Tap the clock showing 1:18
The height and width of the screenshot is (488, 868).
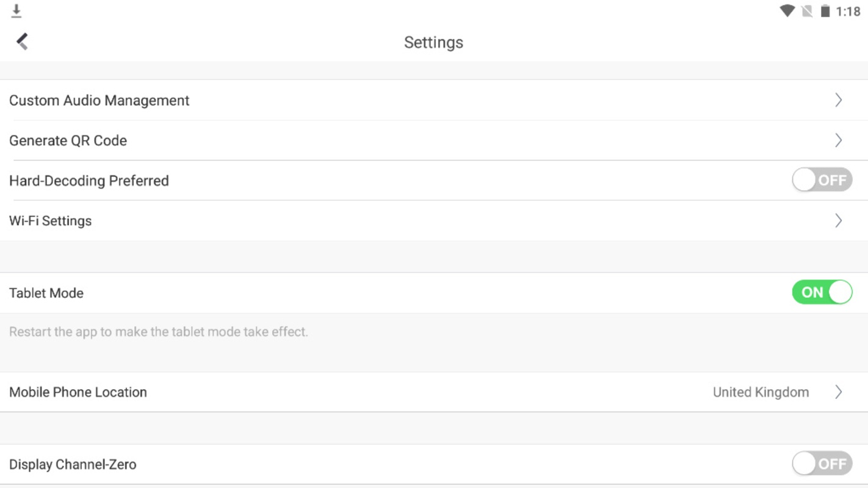pos(848,12)
